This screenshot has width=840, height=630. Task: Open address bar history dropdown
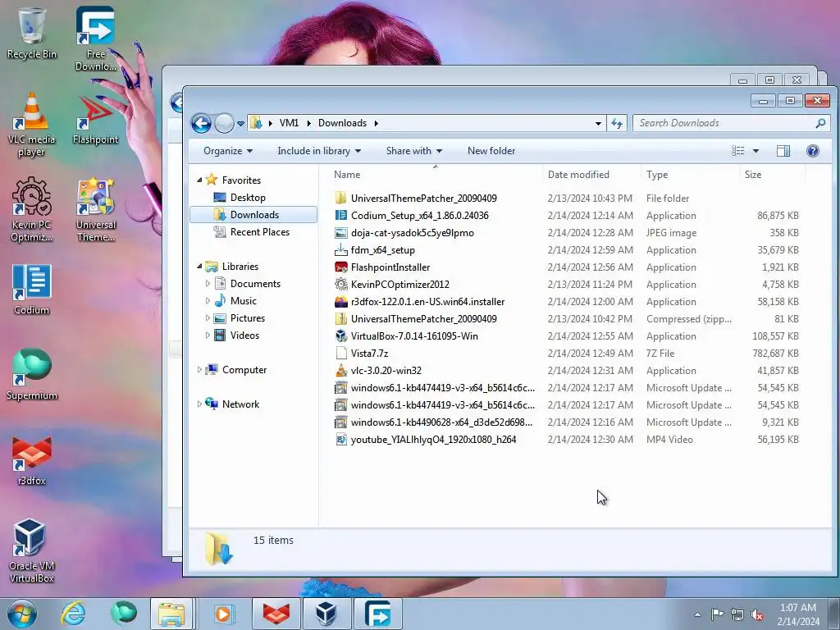pyautogui.click(x=598, y=123)
